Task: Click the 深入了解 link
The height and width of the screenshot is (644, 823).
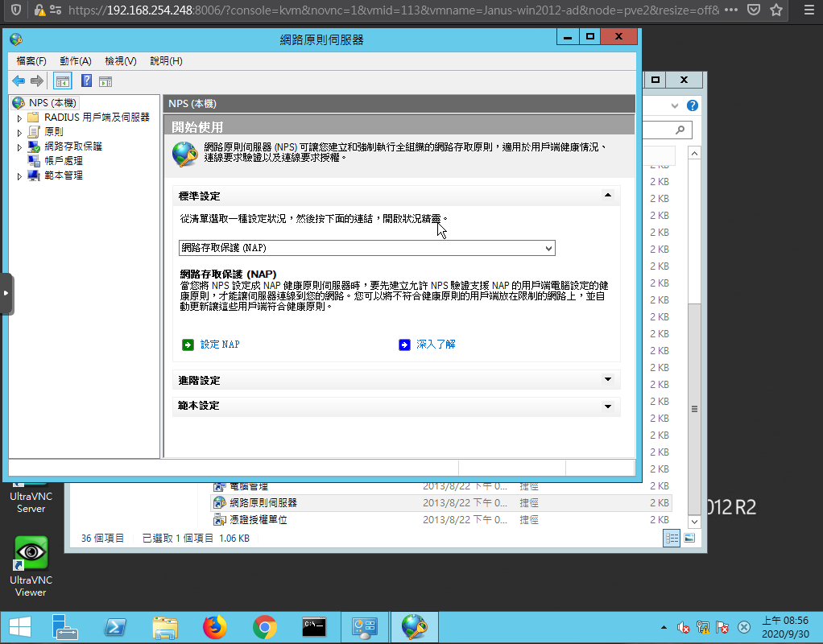Action: click(x=436, y=345)
